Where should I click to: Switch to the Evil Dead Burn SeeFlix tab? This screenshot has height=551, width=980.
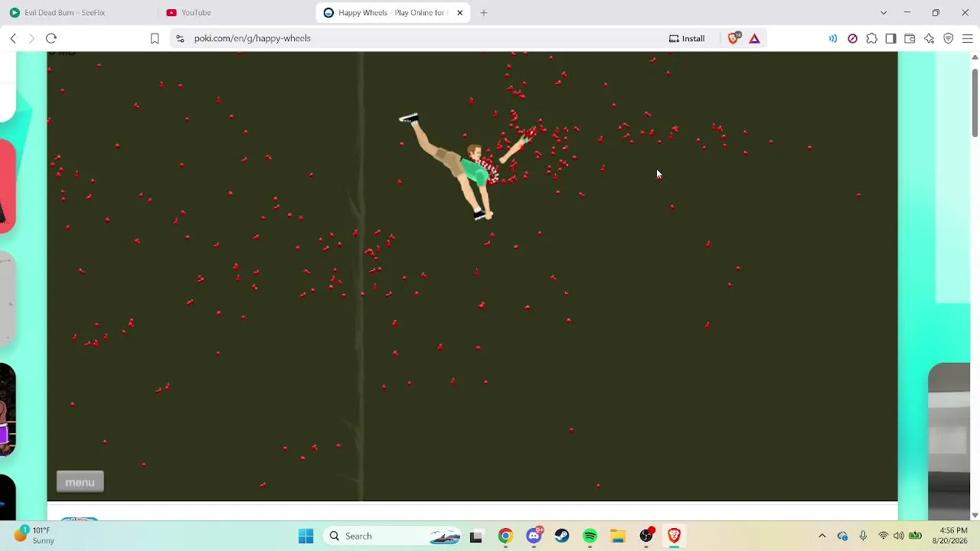pos(75,12)
